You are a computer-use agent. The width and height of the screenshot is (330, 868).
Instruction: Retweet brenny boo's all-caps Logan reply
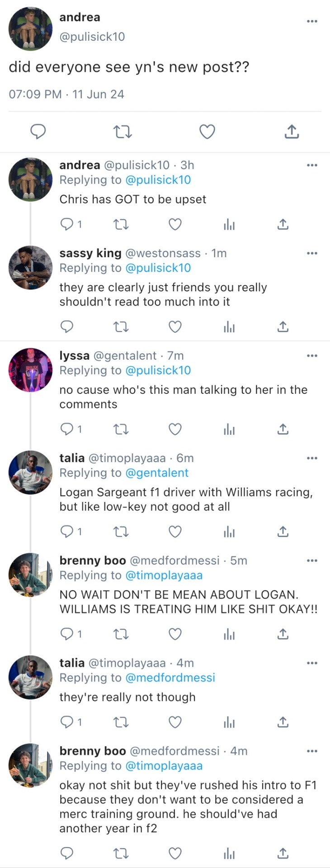coord(121,634)
